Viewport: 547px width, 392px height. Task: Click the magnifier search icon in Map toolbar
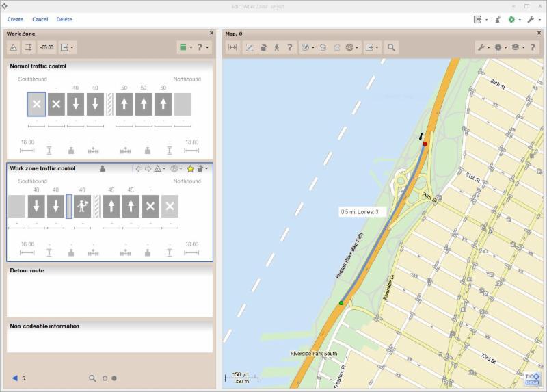click(391, 48)
